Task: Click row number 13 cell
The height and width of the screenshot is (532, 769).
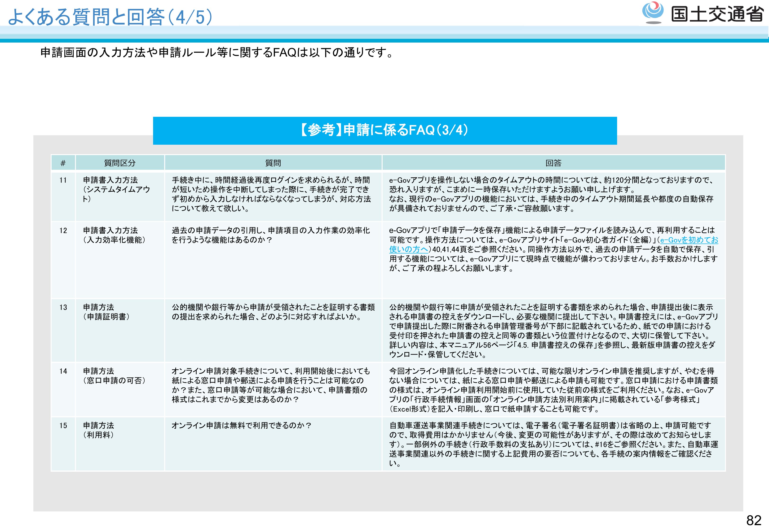Action: tap(63, 307)
